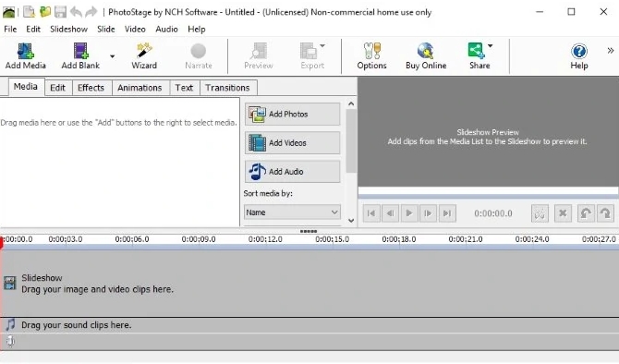
Task: Click the Add Audio button
Action: pos(292,172)
